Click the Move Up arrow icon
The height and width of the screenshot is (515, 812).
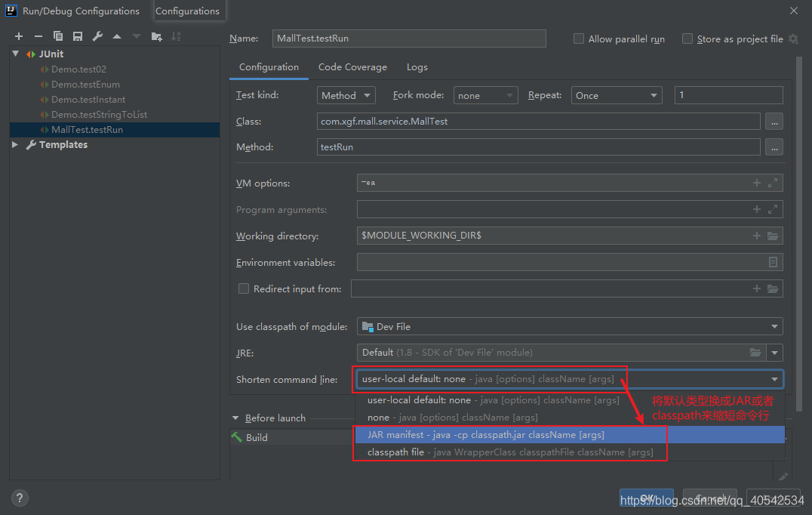coord(117,36)
